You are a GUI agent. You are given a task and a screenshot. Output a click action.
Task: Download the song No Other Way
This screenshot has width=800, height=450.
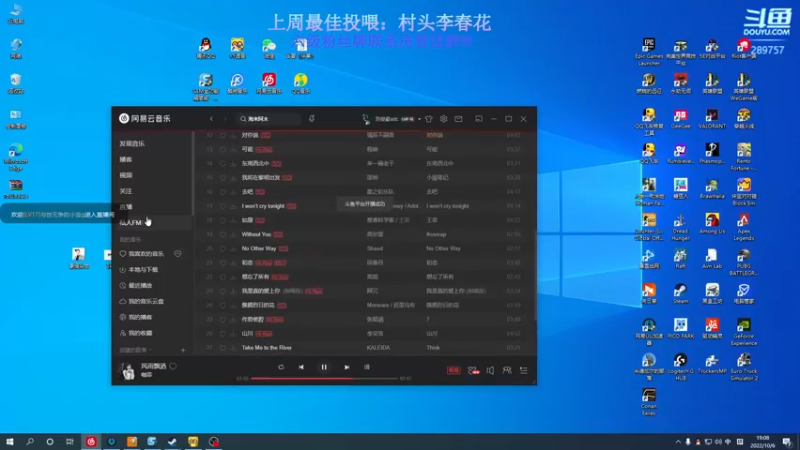tap(233, 248)
